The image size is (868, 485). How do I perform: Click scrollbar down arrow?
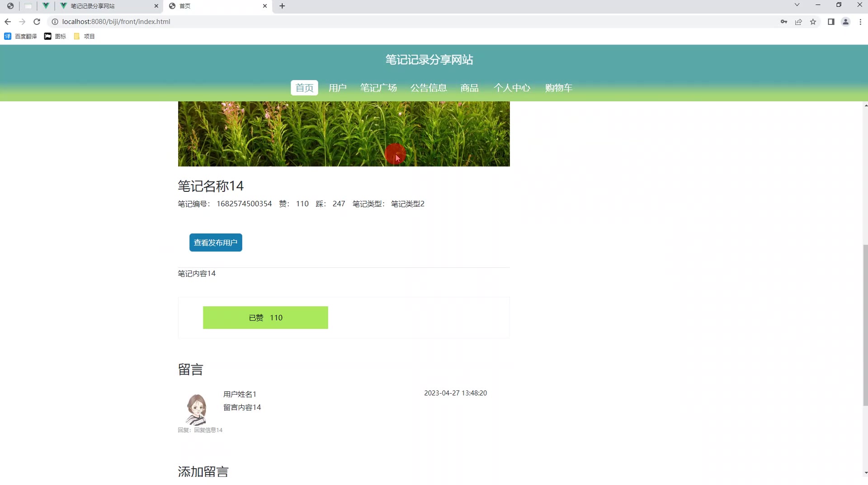[865, 473]
